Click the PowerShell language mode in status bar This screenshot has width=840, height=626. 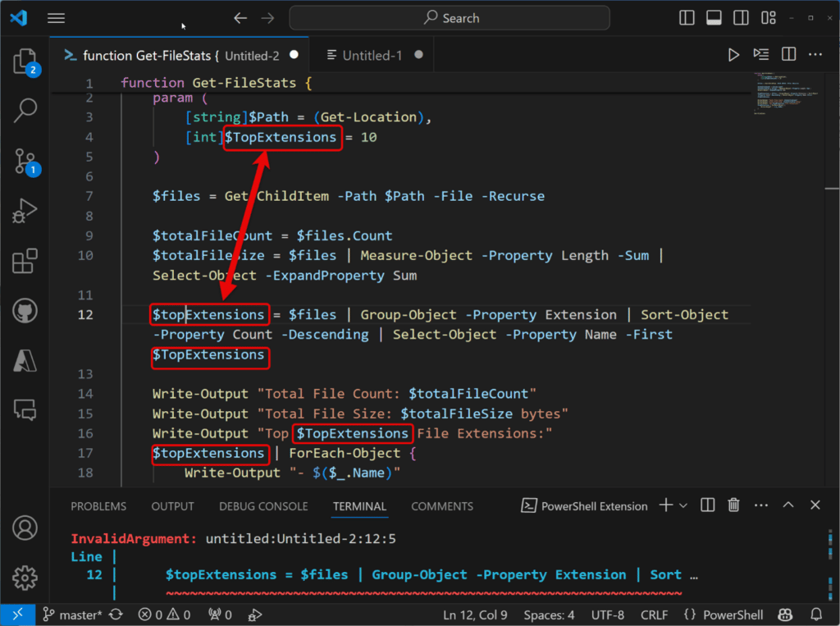(x=724, y=615)
